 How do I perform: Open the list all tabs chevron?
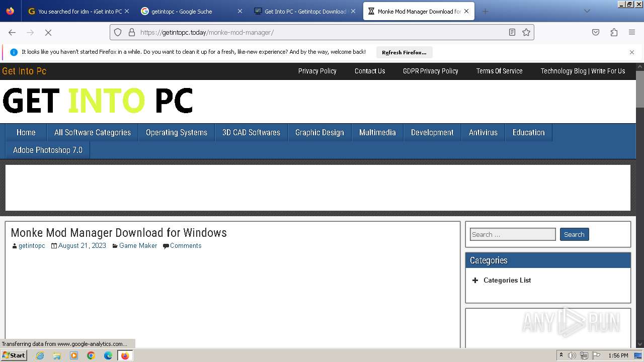pyautogui.click(x=587, y=11)
